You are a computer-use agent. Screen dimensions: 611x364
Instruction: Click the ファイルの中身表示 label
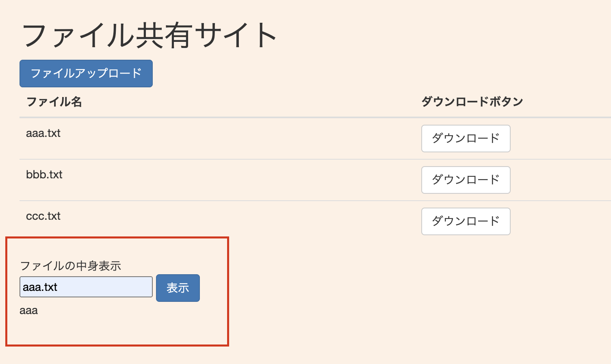tap(70, 266)
